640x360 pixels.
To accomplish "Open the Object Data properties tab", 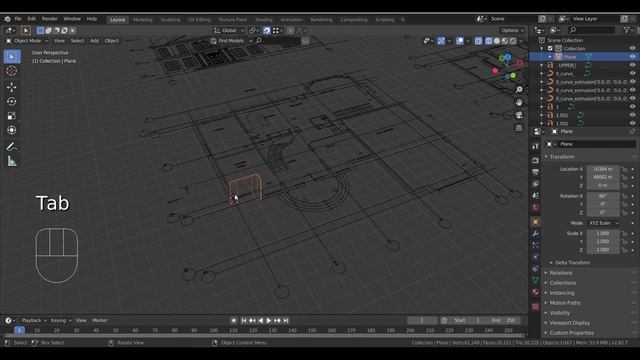I will coord(536,280).
